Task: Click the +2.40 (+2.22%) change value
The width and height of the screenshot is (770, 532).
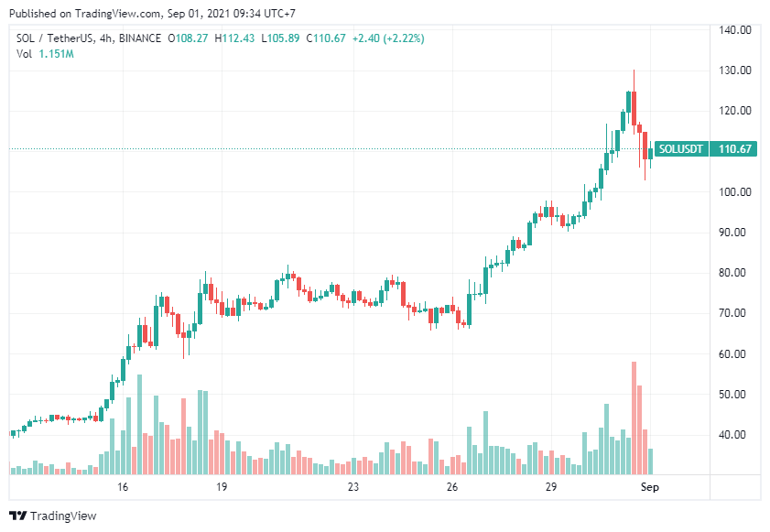Action: 386,38
